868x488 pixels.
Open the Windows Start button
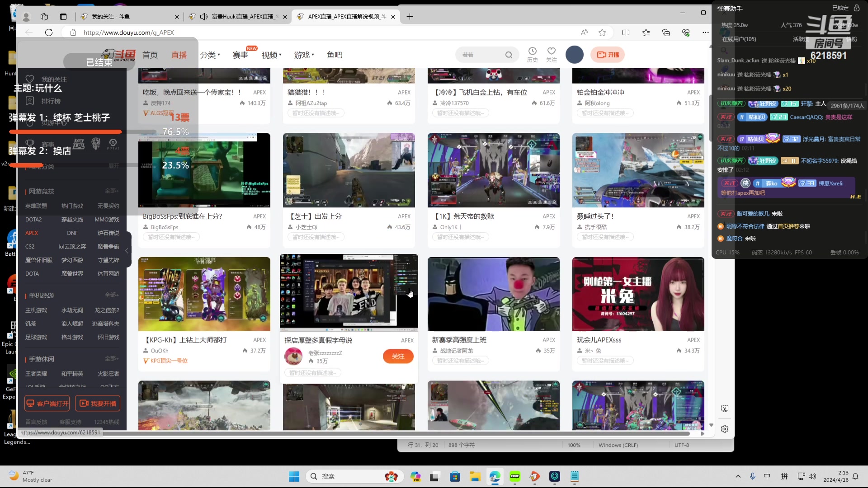(x=294, y=476)
